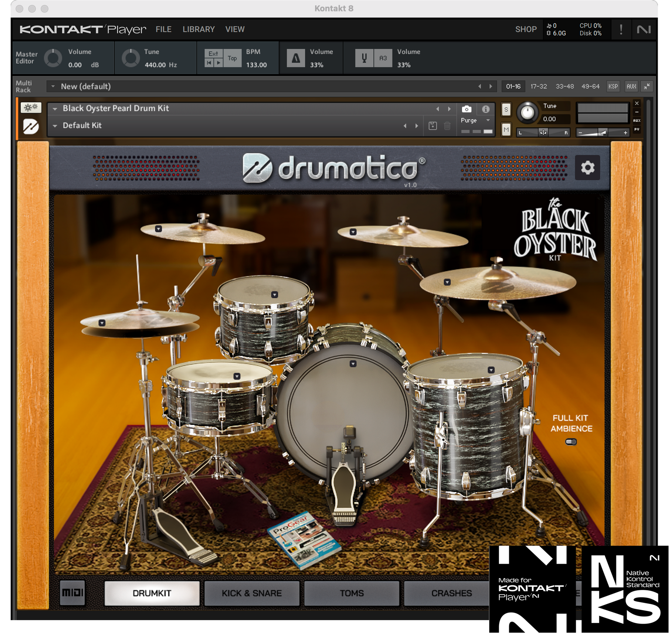This screenshot has width=672, height=638.
Task: Open instrument info via the i icon
Action: [486, 109]
